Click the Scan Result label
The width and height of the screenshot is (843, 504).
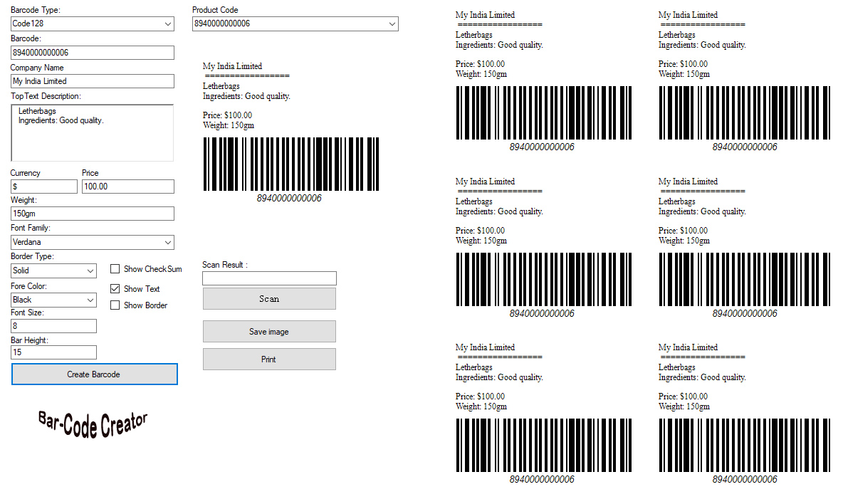pyautogui.click(x=225, y=265)
